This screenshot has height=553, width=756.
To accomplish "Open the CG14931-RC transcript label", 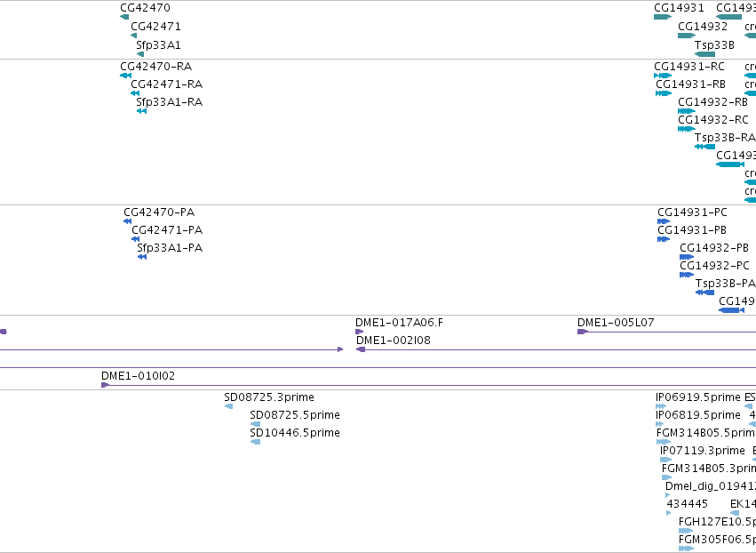I will click(689, 66).
